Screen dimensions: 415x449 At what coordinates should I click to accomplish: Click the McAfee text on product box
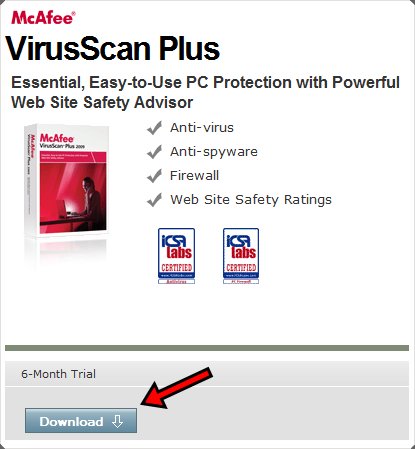pos(57,138)
